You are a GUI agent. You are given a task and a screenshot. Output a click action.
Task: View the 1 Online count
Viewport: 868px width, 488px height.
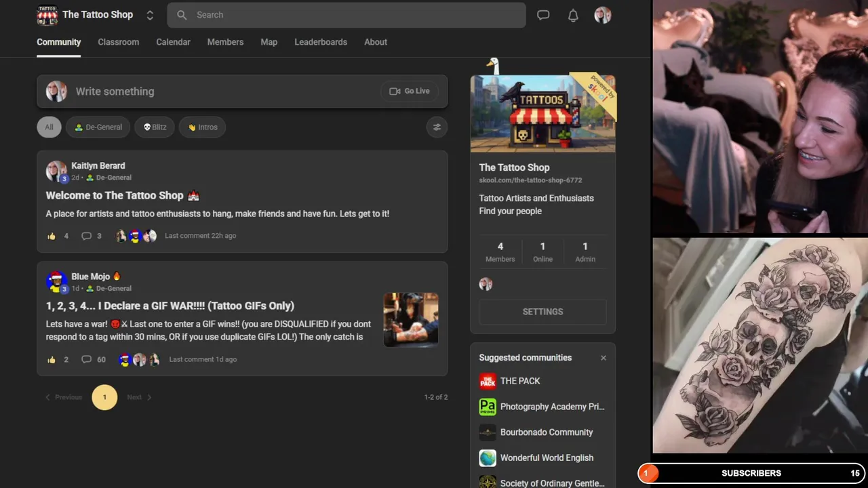click(542, 251)
